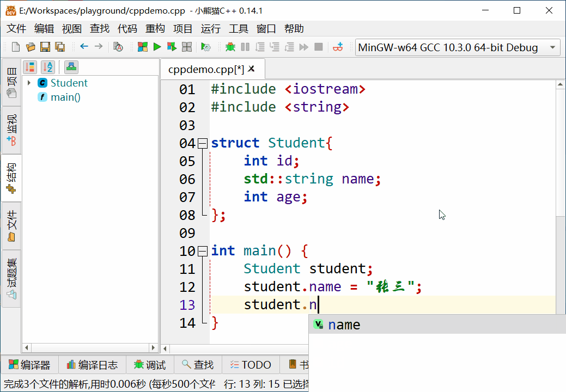Open the 文件 side panel tab
566x392 pixels.
pos(11,226)
